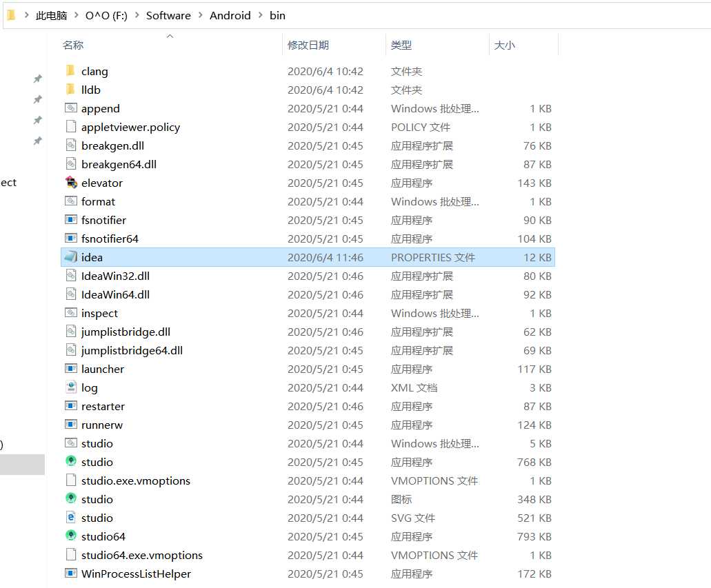711x588 pixels.
Task: Click the selected gray item in navigation pane
Action: point(22,464)
